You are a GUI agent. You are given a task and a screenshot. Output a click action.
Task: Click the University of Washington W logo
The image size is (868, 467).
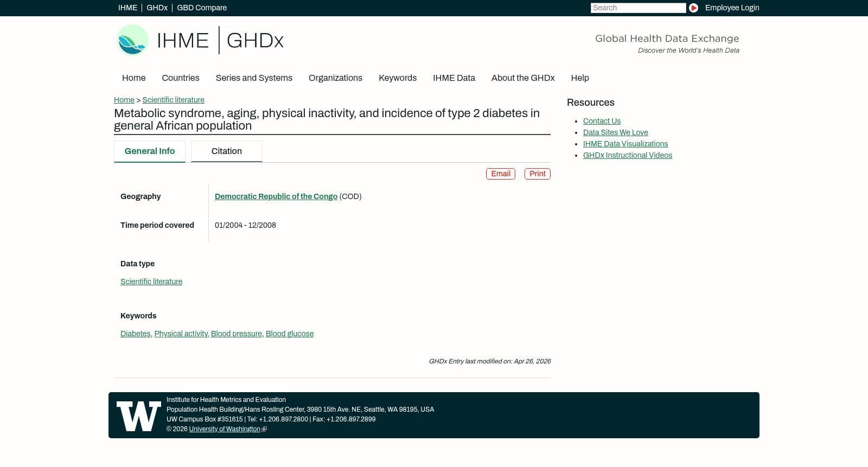pos(139,416)
